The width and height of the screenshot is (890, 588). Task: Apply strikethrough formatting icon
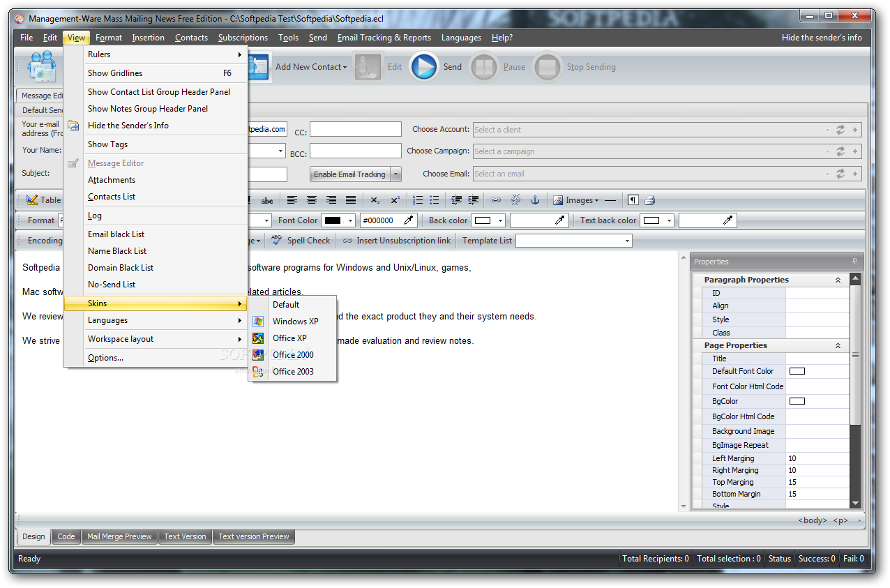coord(267,200)
